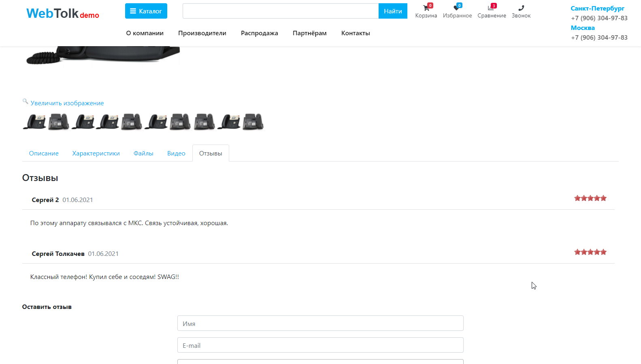This screenshot has height=364, width=641.
Task: Click star rating on Сергей 2 review
Action: 590,198
